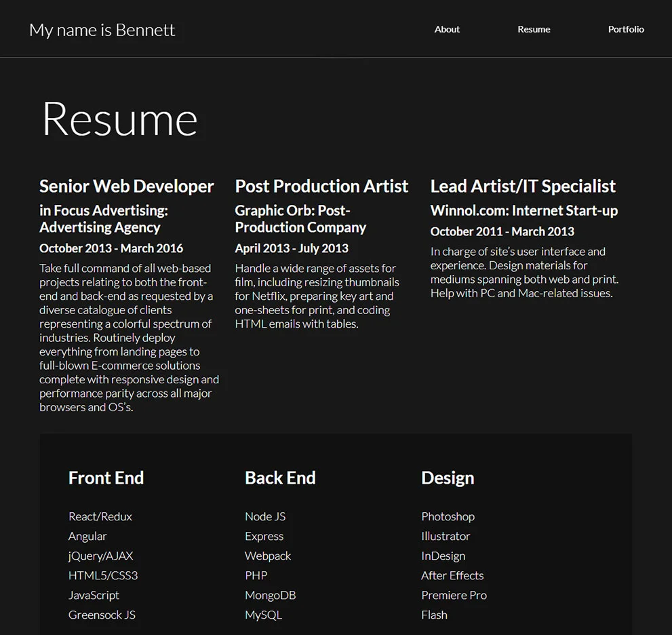
Task: Navigate to the Portfolio section
Action: [x=625, y=29]
